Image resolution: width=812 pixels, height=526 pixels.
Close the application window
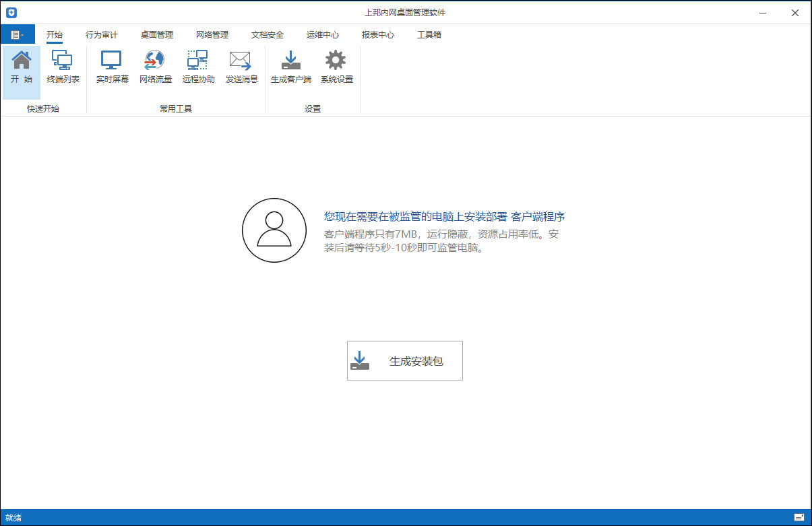795,13
